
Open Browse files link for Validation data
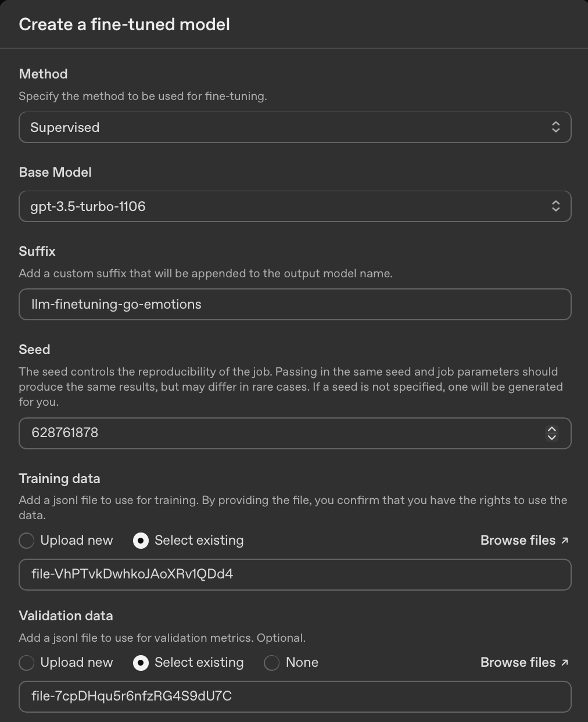[x=518, y=663]
